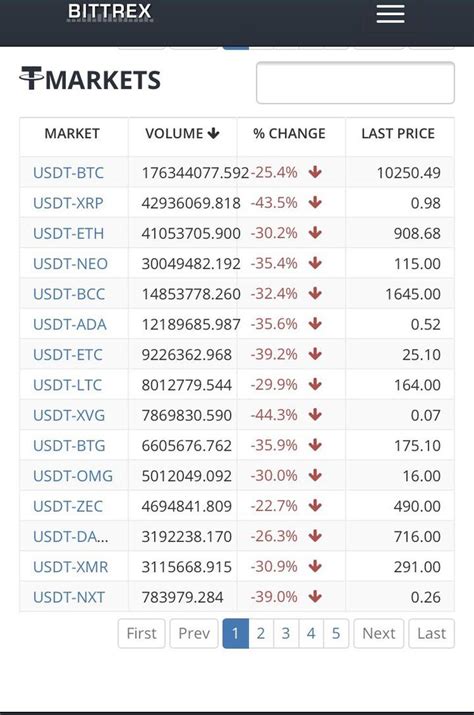
Task: Go to page 2 of markets
Action: (x=260, y=633)
